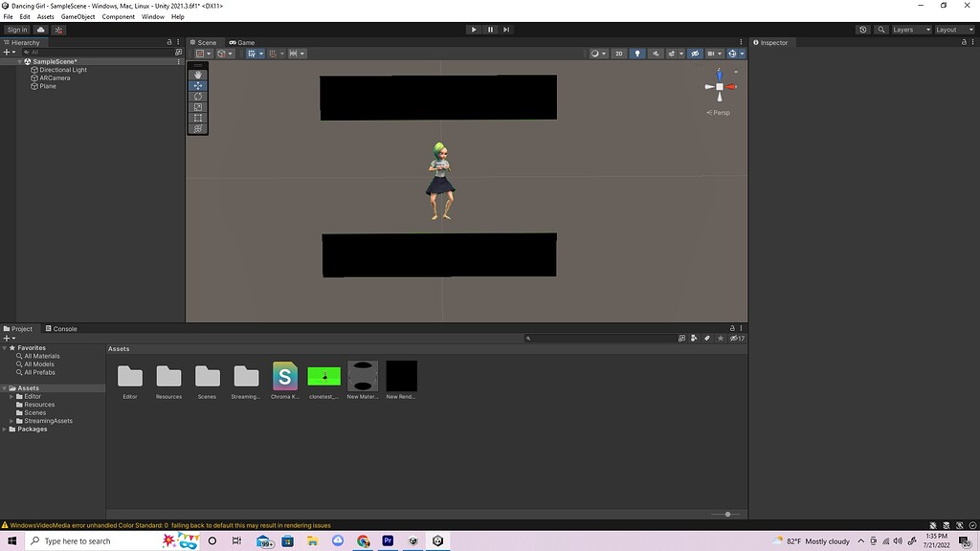Select the Rotate tool
This screenshot has width=980, height=551.
[197, 97]
